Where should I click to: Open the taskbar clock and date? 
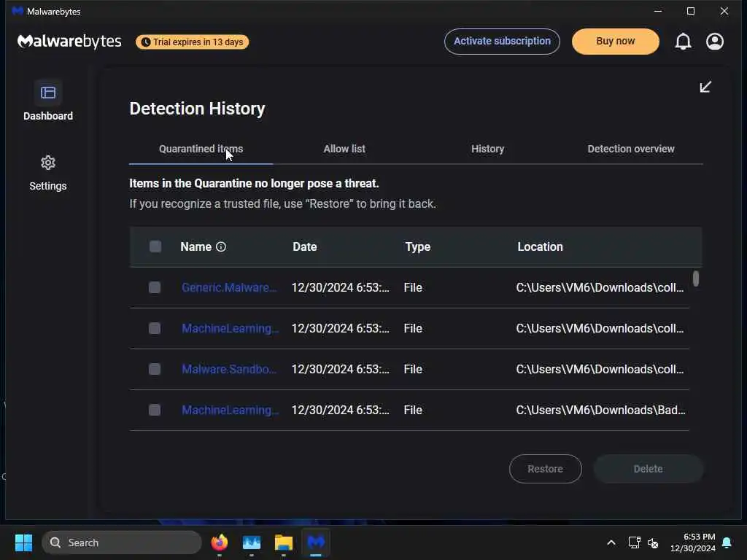pos(693,542)
